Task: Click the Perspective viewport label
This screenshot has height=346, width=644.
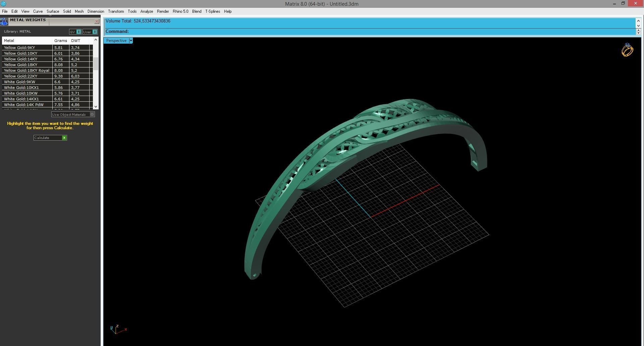Action: click(116, 41)
